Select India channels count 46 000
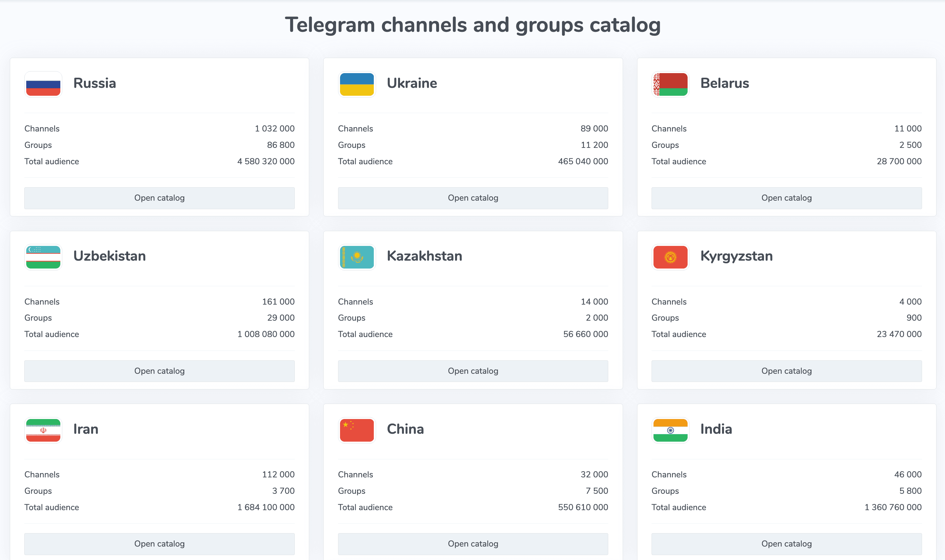This screenshot has height=560, width=945. pos(908,475)
